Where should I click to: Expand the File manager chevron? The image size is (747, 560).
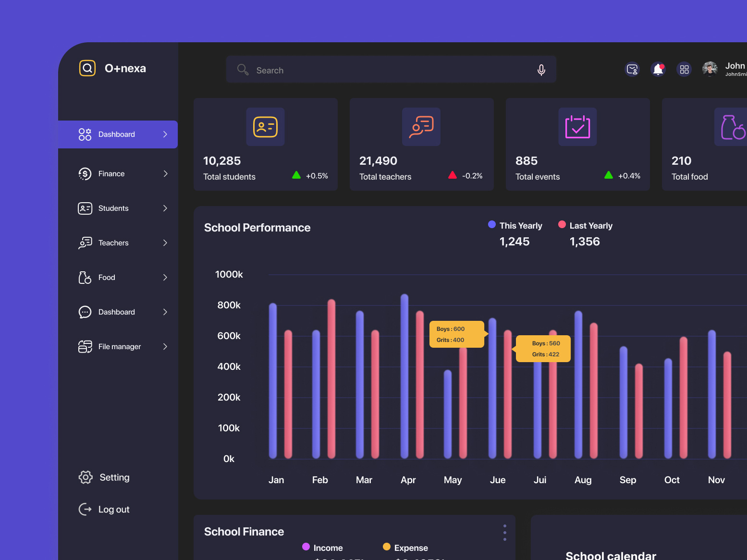pyautogui.click(x=165, y=347)
